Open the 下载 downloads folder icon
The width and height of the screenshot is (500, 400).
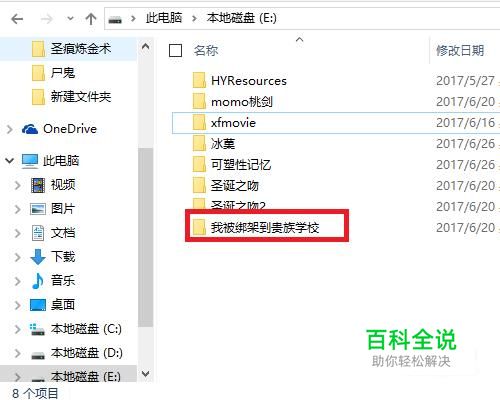[x=38, y=257]
